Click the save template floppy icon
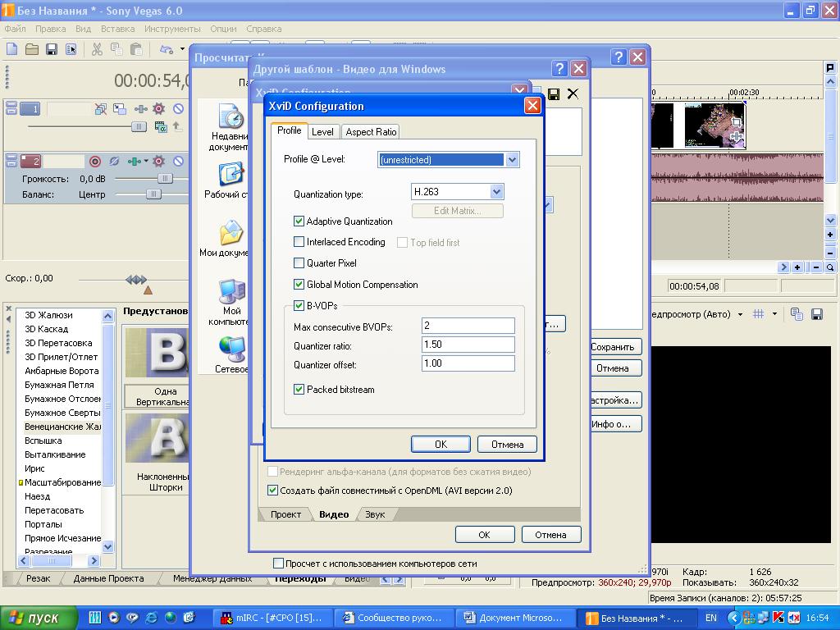This screenshot has height=630, width=840. [x=554, y=94]
